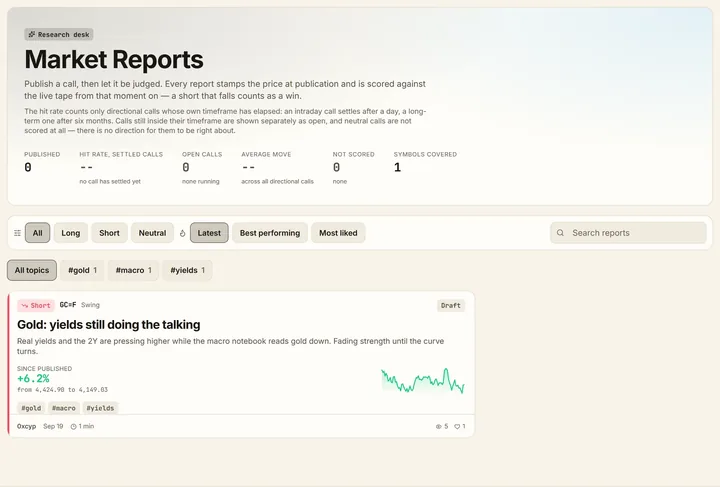The image size is (720, 487).
Task: Click the Research desk badge
Action: coord(59,34)
